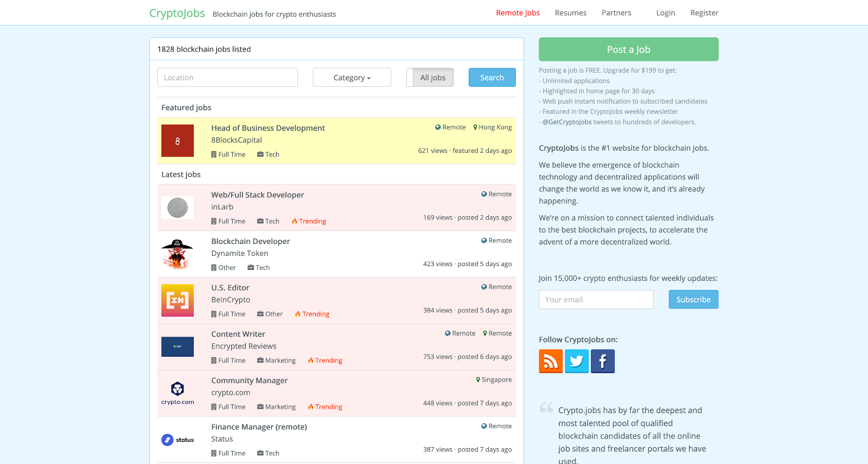Open the Web/Full Stack Developer job listing
The height and width of the screenshot is (464, 868).
257,195
